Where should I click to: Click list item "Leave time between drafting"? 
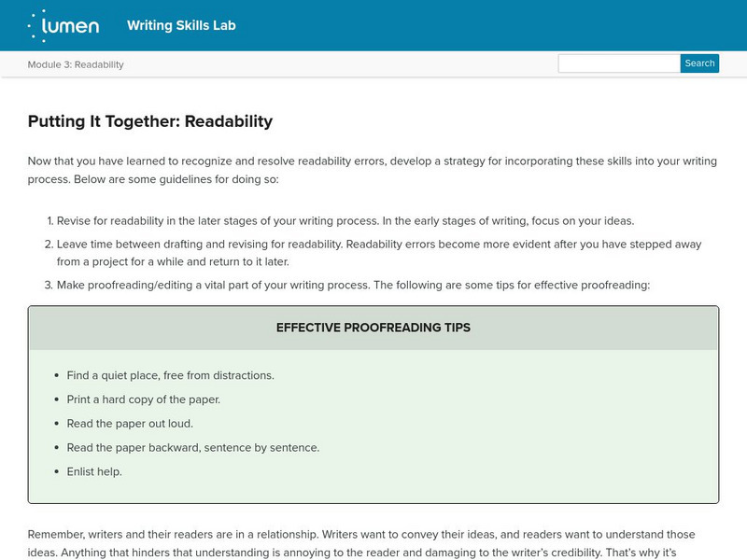[378, 253]
